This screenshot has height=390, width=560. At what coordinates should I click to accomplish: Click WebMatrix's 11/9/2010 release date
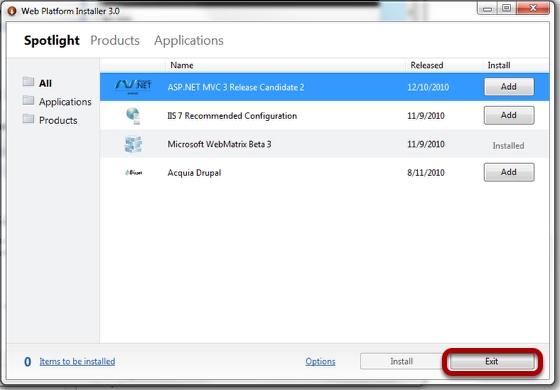pyautogui.click(x=426, y=144)
